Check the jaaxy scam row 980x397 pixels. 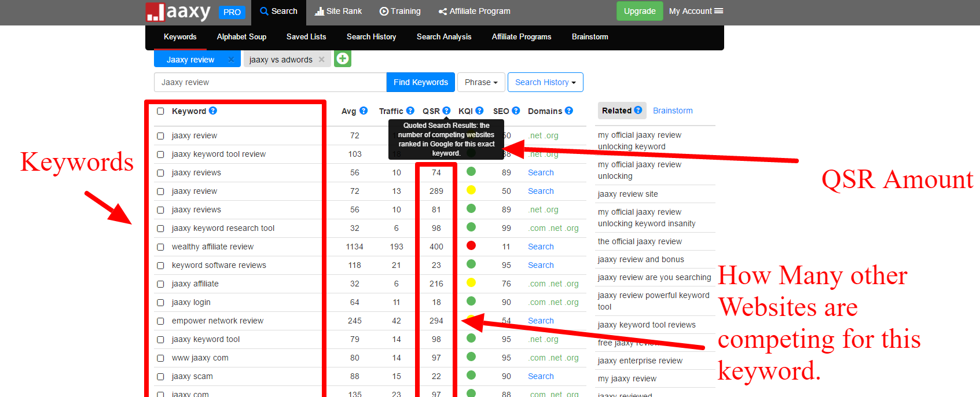pyautogui.click(x=160, y=377)
